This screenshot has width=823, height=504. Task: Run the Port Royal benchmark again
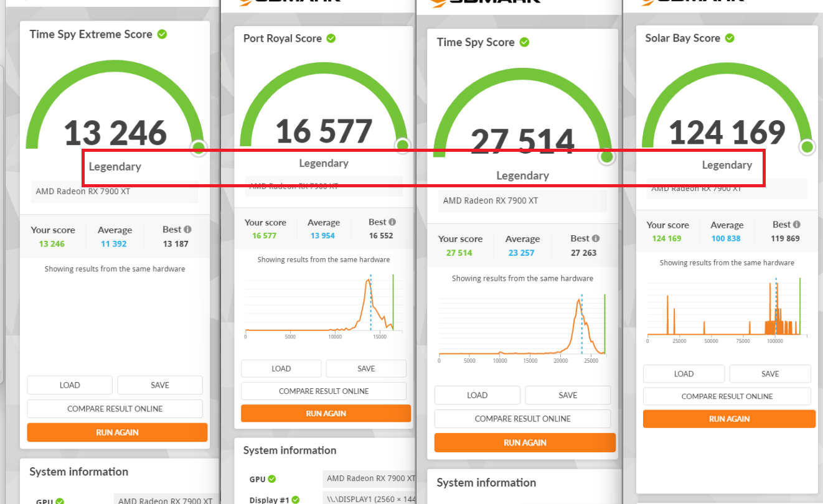point(326,414)
